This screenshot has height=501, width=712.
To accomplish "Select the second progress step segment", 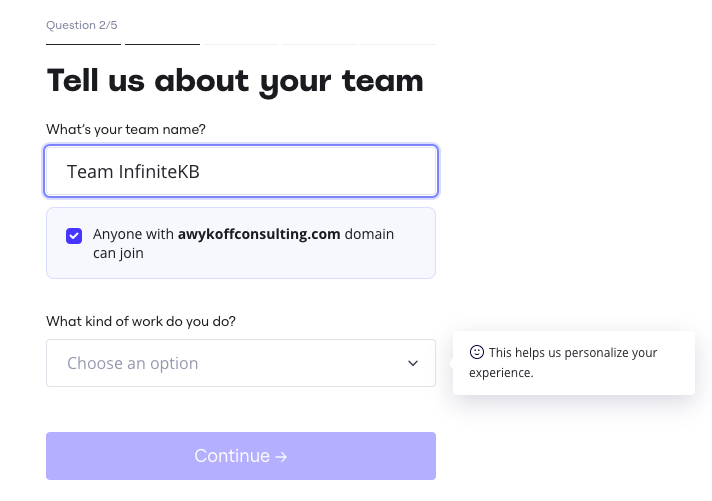I will pos(162,44).
